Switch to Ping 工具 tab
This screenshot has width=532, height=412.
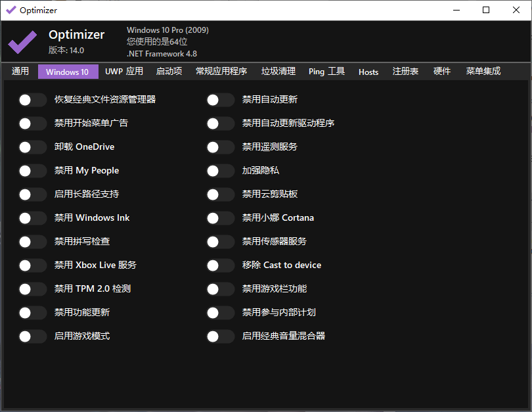(326, 71)
